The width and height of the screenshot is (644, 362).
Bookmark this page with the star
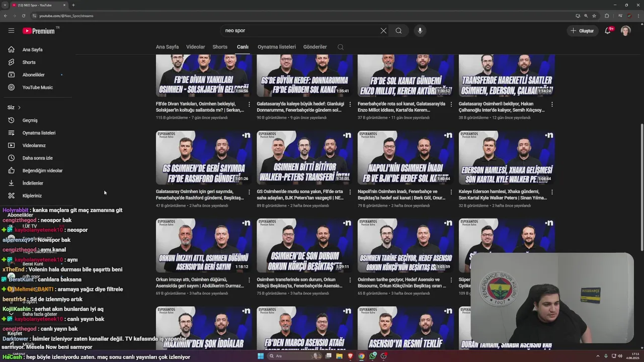pyautogui.click(x=594, y=16)
